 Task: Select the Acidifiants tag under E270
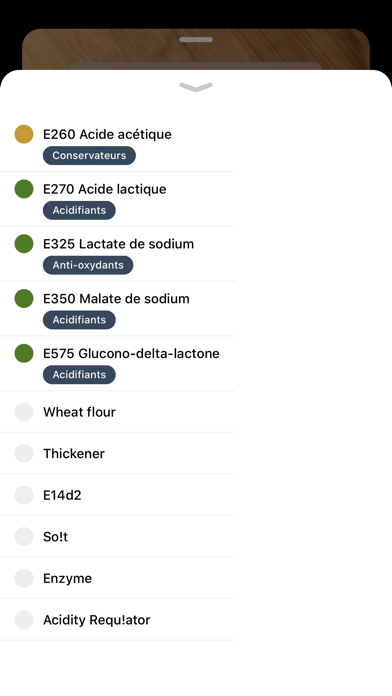[x=79, y=210]
